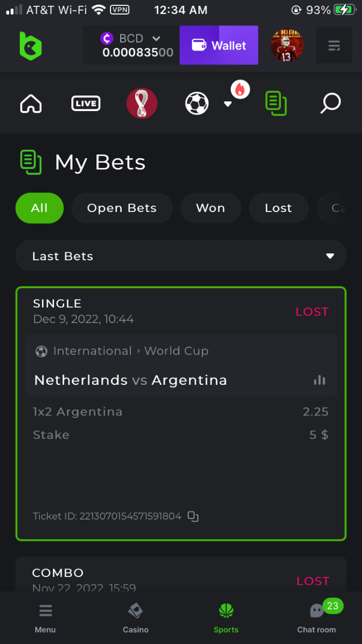The width and height of the screenshot is (362, 644).
Task: Open the search magnifier icon
Action: (x=330, y=103)
